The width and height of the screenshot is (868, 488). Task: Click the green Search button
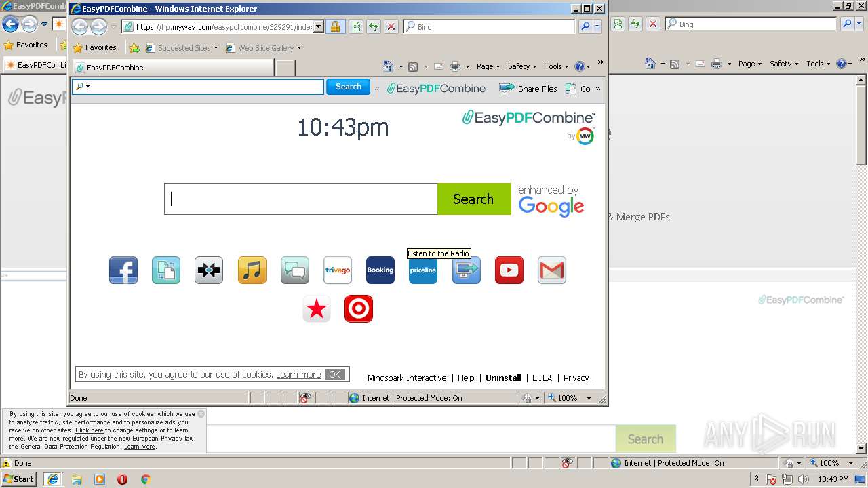point(474,199)
